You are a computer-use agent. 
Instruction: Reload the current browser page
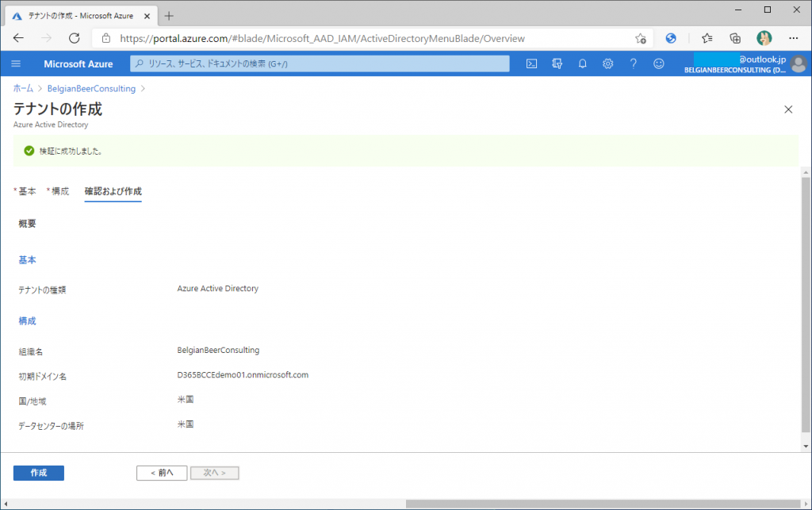[x=75, y=38]
